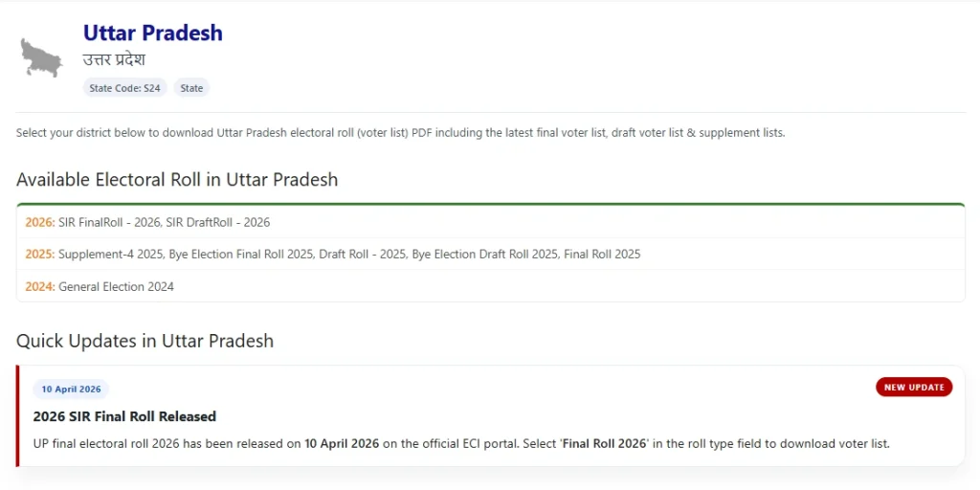Screen dimensions: 980x490
Task: Click the Uttar Pradesh state map icon
Action: tap(41, 57)
